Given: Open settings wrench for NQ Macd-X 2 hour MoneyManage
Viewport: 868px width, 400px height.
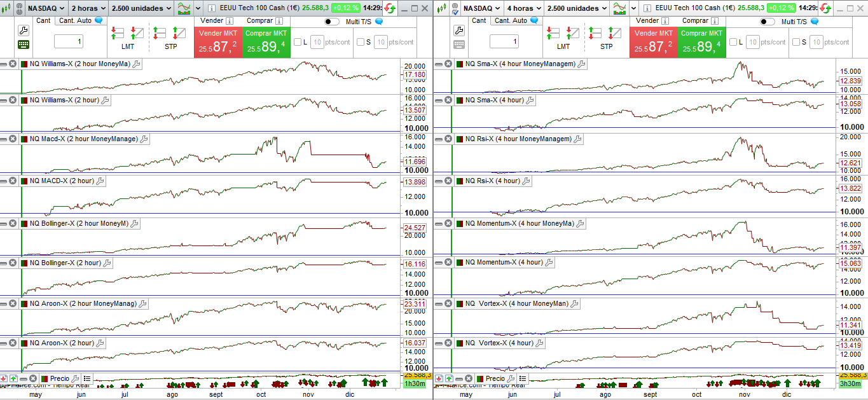Looking at the screenshot, I should (144, 139).
